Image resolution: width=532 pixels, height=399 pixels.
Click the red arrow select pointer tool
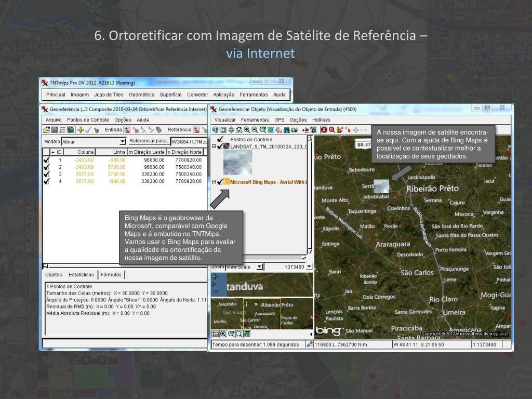(x=348, y=129)
